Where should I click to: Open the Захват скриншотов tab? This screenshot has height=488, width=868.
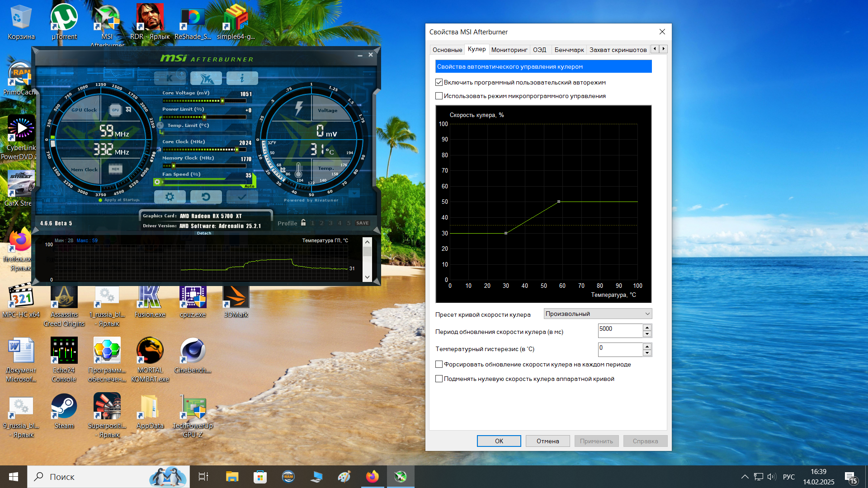click(618, 50)
